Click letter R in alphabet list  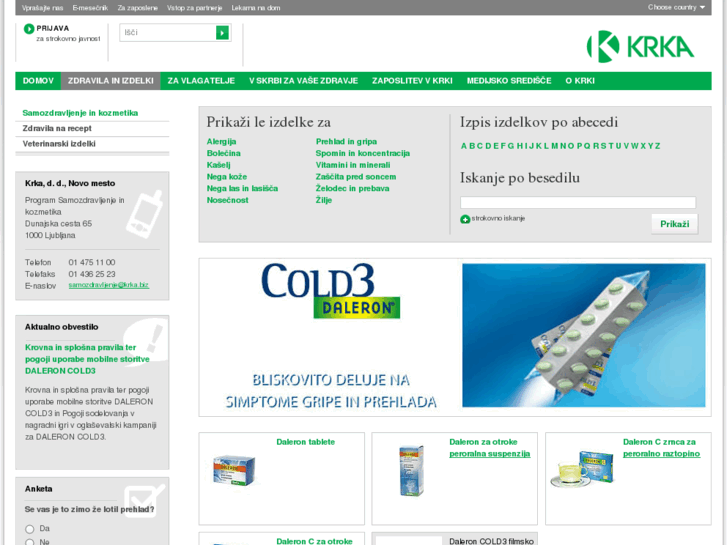coord(596,146)
